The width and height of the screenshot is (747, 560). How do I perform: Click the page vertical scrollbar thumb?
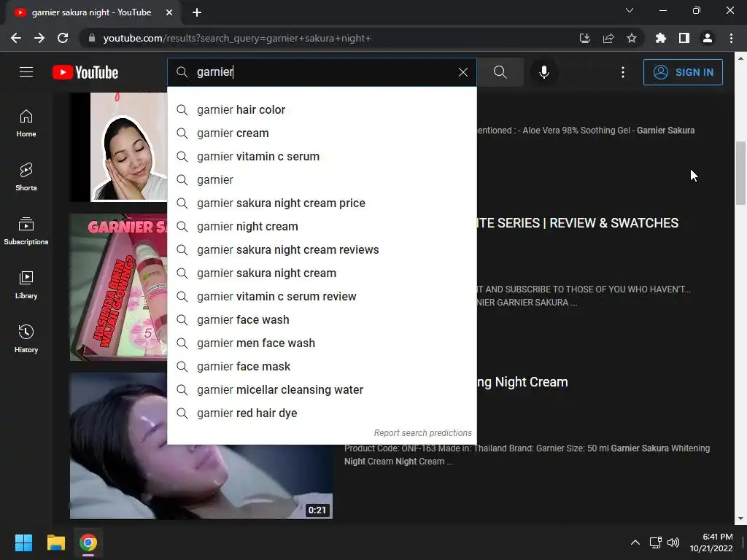point(740,173)
